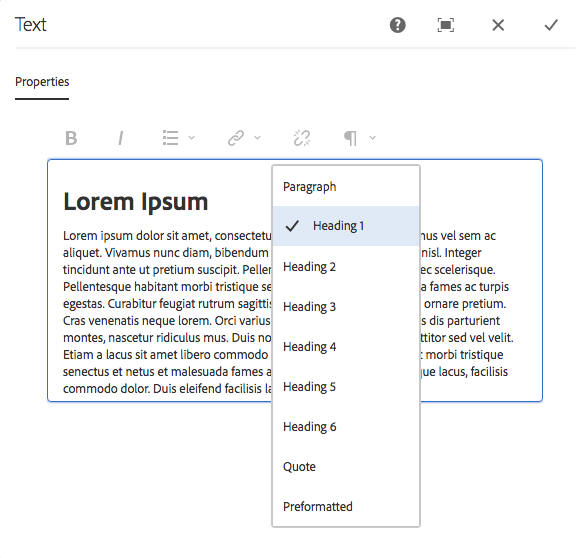Collapse the paragraph formats chevron

pos(372,138)
